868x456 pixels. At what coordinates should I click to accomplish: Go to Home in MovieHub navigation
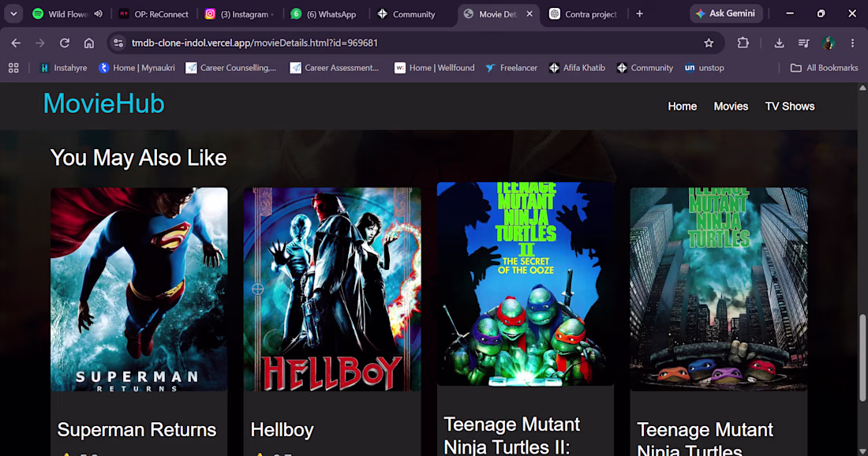click(682, 107)
